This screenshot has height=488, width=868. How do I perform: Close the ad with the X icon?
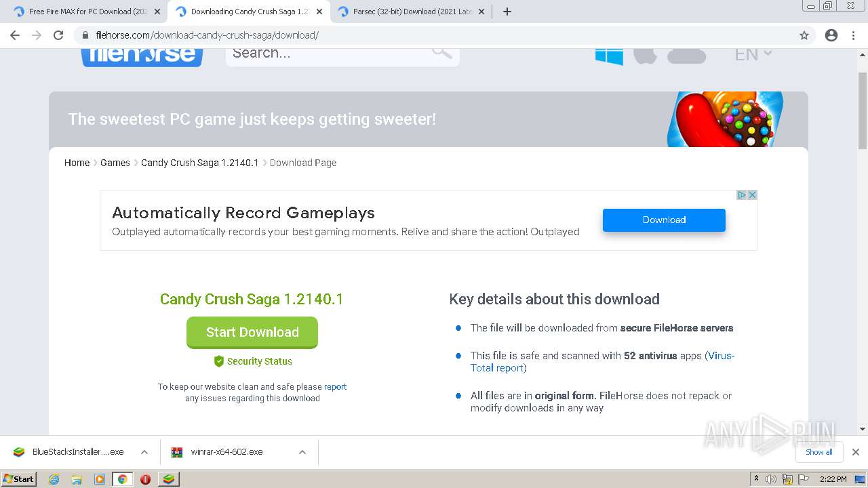752,195
